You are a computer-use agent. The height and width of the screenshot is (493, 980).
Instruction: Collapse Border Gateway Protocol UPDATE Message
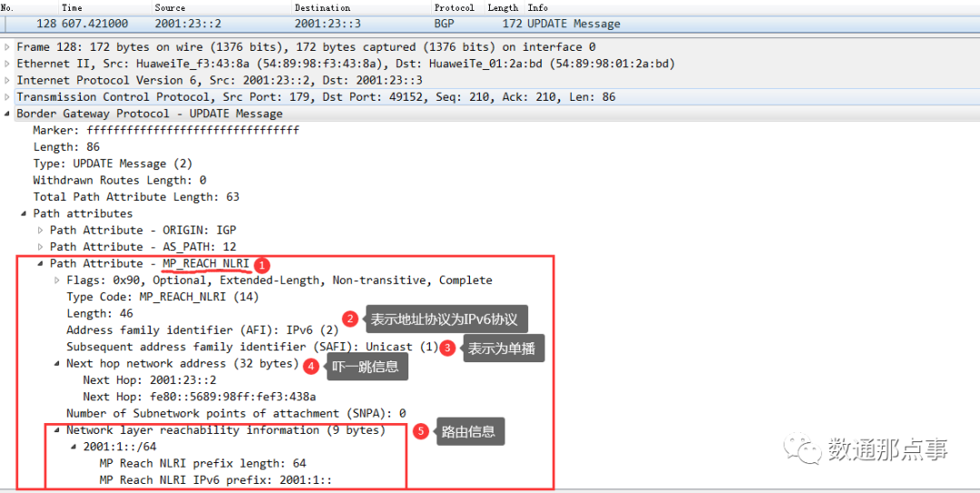pos(6,113)
